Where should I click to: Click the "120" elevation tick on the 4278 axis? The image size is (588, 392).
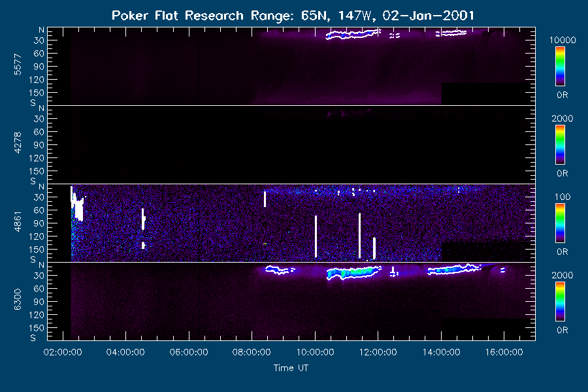(37, 158)
